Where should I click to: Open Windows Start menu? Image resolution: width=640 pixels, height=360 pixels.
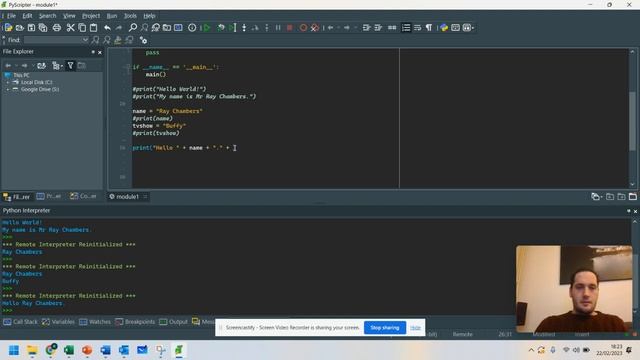(14, 350)
